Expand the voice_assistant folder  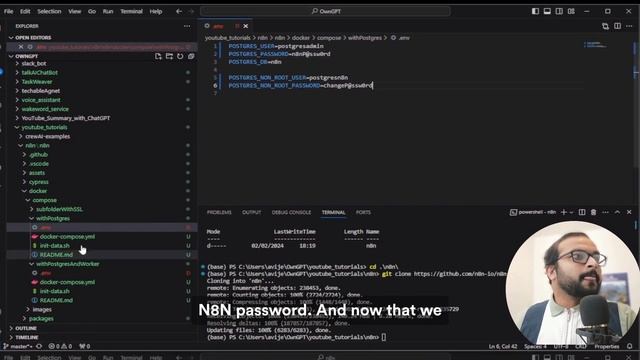pyautogui.click(x=41, y=100)
